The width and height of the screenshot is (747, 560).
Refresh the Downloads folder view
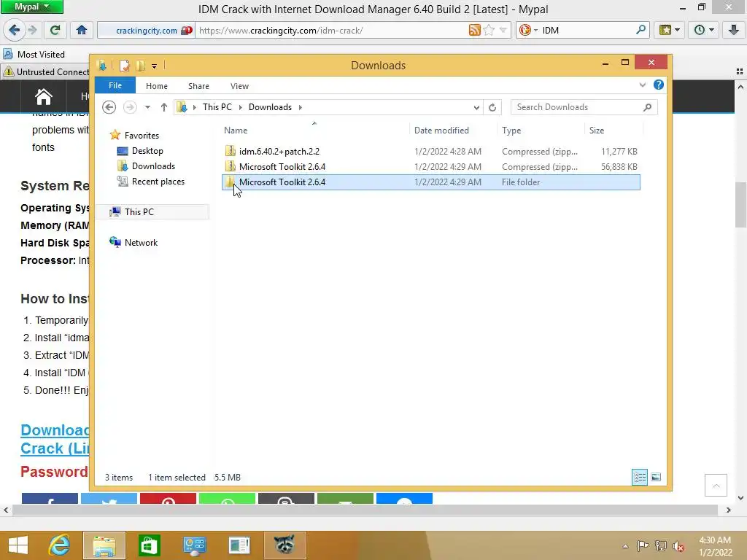click(492, 108)
